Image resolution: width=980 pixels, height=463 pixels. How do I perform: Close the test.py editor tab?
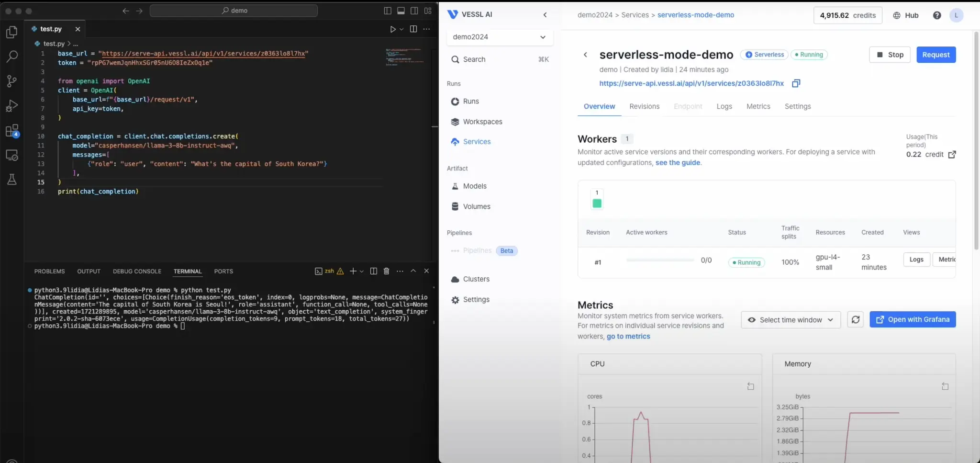click(x=78, y=29)
